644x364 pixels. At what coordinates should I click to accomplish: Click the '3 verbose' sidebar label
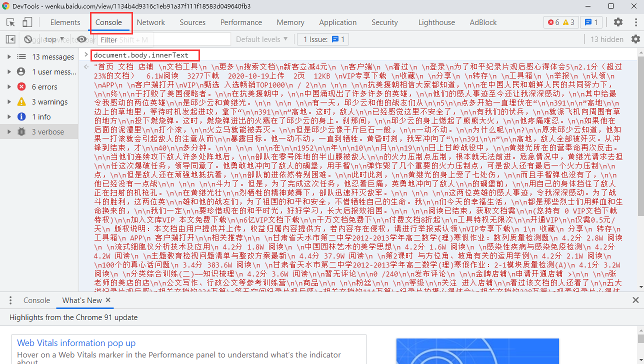[x=48, y=132]
